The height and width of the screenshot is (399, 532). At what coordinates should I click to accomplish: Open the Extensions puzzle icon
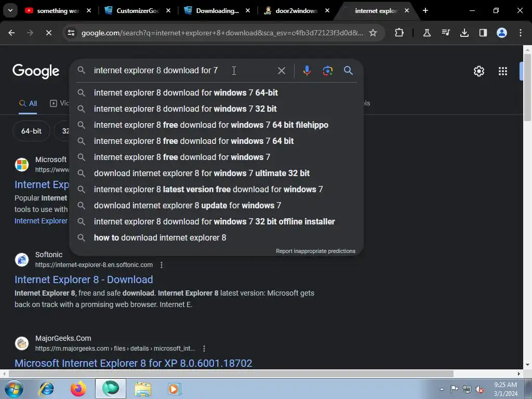400,33
